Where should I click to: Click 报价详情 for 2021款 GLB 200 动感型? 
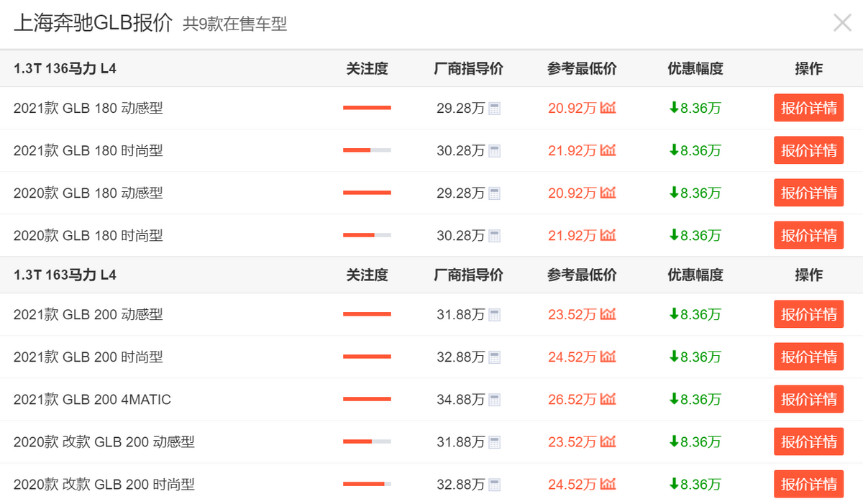click(x=809, y=315)
